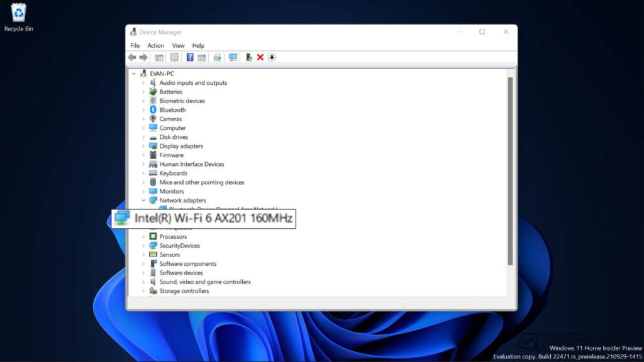Collapse the Network adapters category

pyautogui.click(x=143, y=200)
